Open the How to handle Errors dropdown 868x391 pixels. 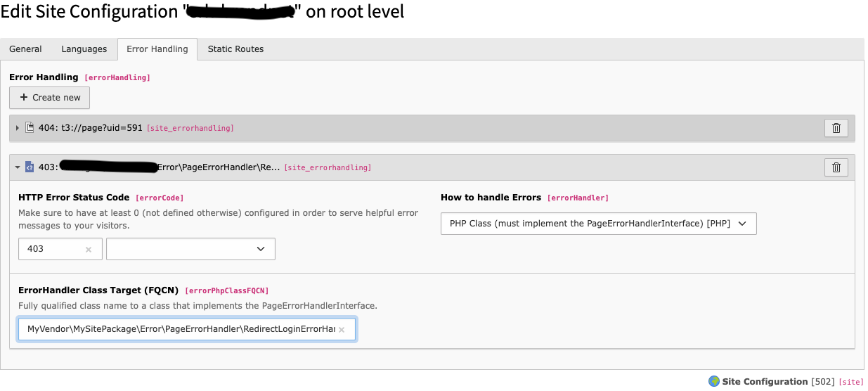pos(598,224)
